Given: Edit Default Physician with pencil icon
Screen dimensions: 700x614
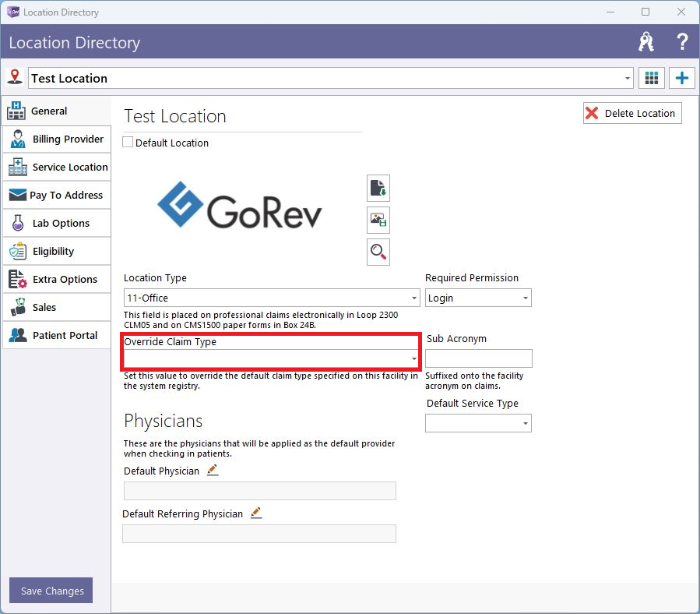Looking at the screenshot, I should click(x=213, y=470).
